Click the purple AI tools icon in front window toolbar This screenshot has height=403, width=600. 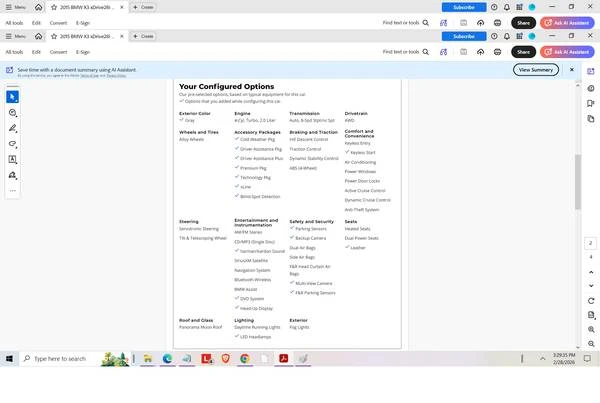(443, 52)
